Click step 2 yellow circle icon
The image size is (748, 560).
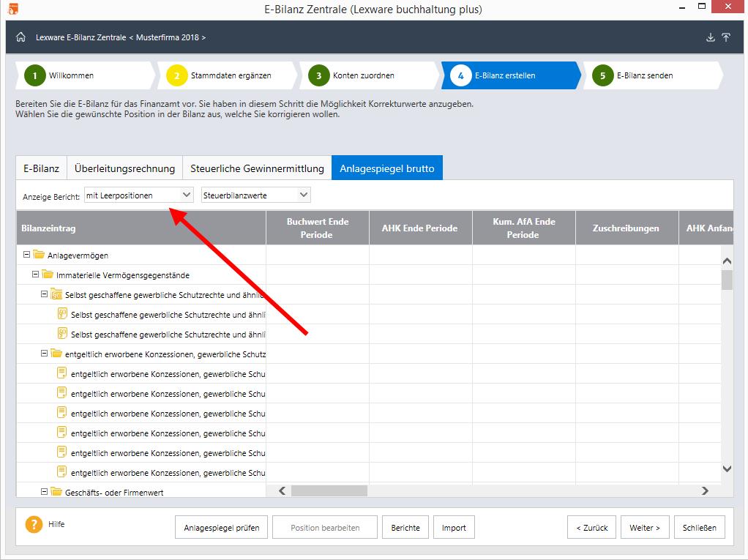click(x=176, y=75)
